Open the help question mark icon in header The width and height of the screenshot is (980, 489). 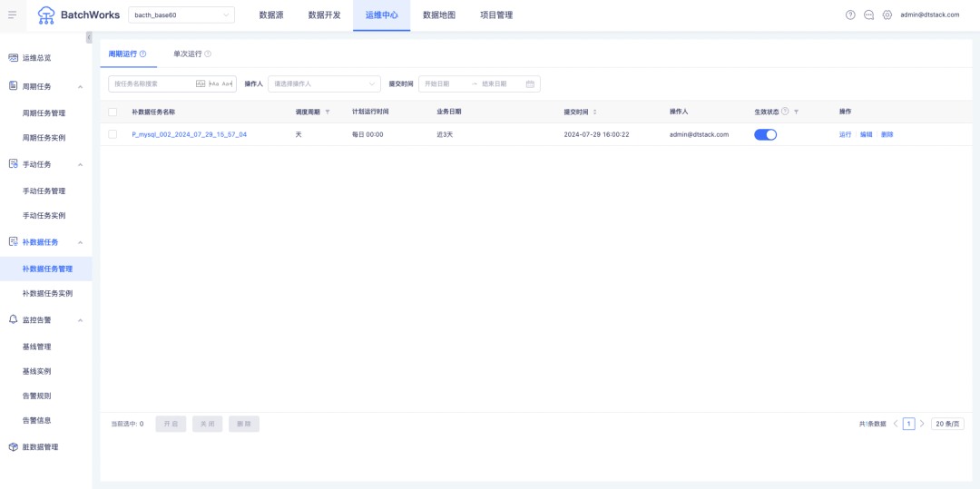pyautogui.click(x=850, y=15)
